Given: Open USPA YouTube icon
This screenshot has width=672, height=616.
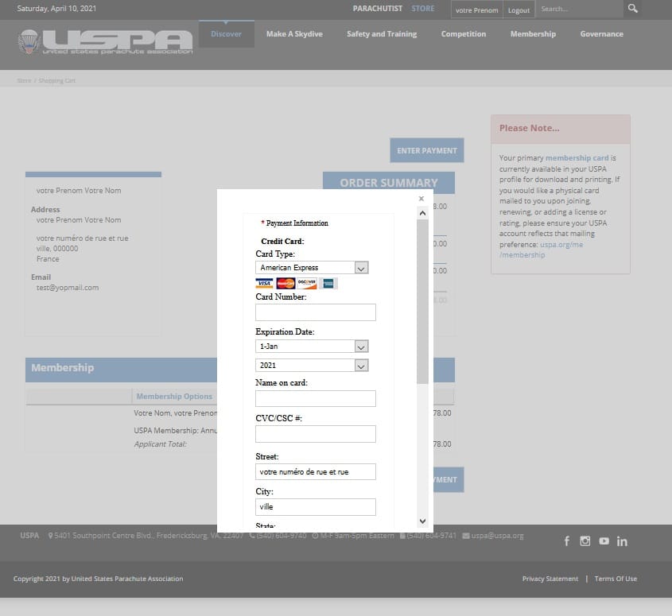Looking at the screenshot, I should click(604, 541).
